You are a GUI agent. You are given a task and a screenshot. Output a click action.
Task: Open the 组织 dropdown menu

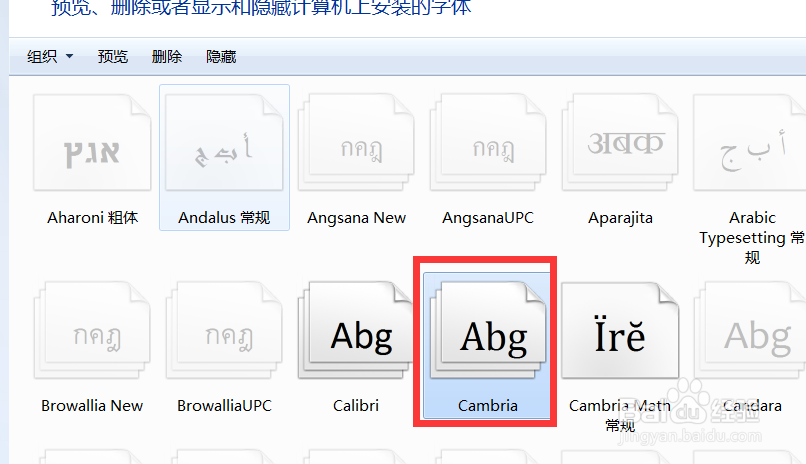pos(50,57)
